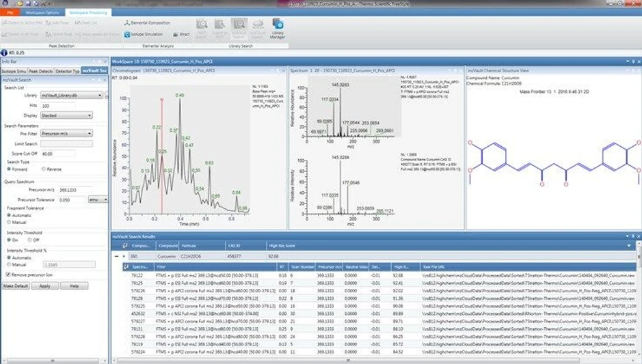Click the save icon in quick access toolbar
The height and width of the screenshot is (364, 642).
[x=28, y=3]
